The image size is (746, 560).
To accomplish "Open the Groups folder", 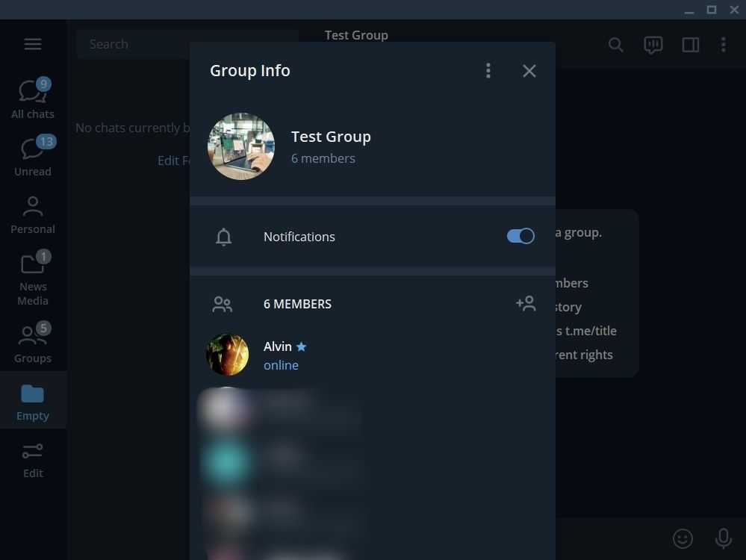I will 33,343.
